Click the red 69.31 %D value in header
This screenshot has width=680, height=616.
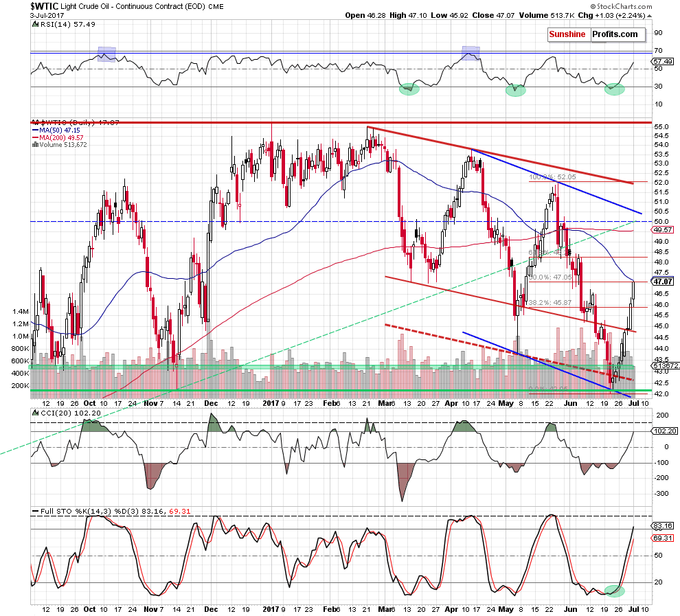(x=179, y=511)
